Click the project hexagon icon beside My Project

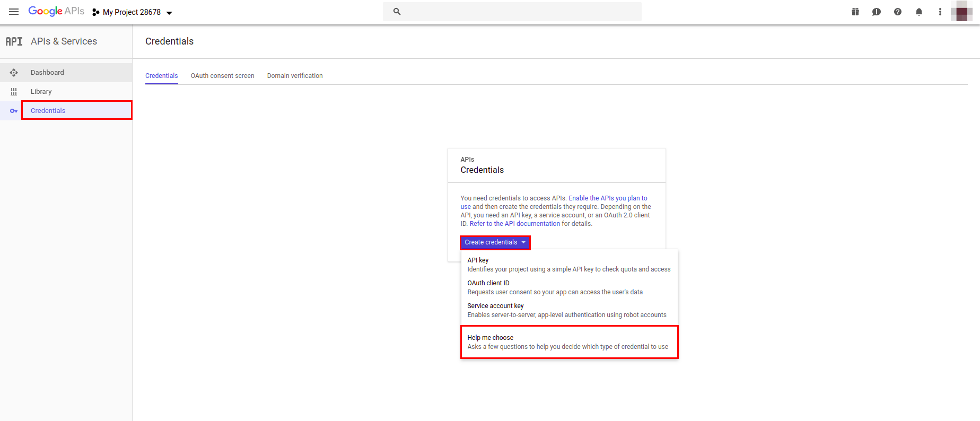[x=95, y=12]
